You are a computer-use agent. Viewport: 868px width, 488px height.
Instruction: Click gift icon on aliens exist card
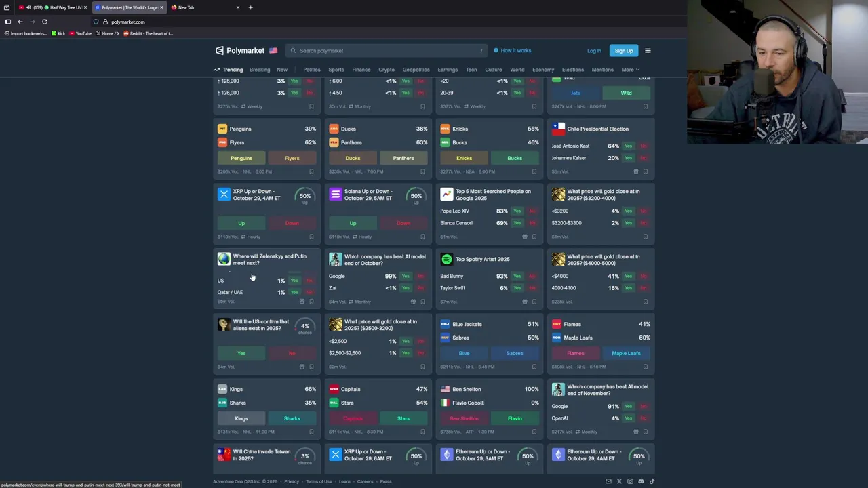click(302, 367)
